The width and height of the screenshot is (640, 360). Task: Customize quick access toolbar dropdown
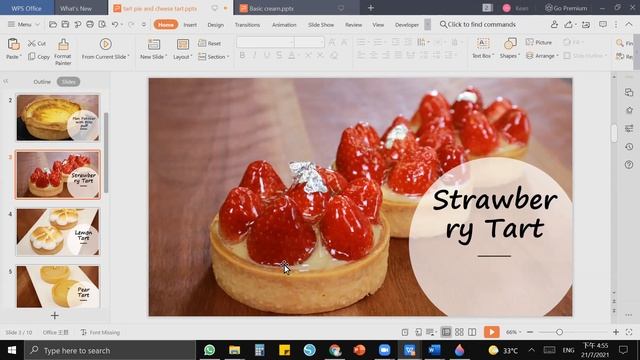point(144,24)
